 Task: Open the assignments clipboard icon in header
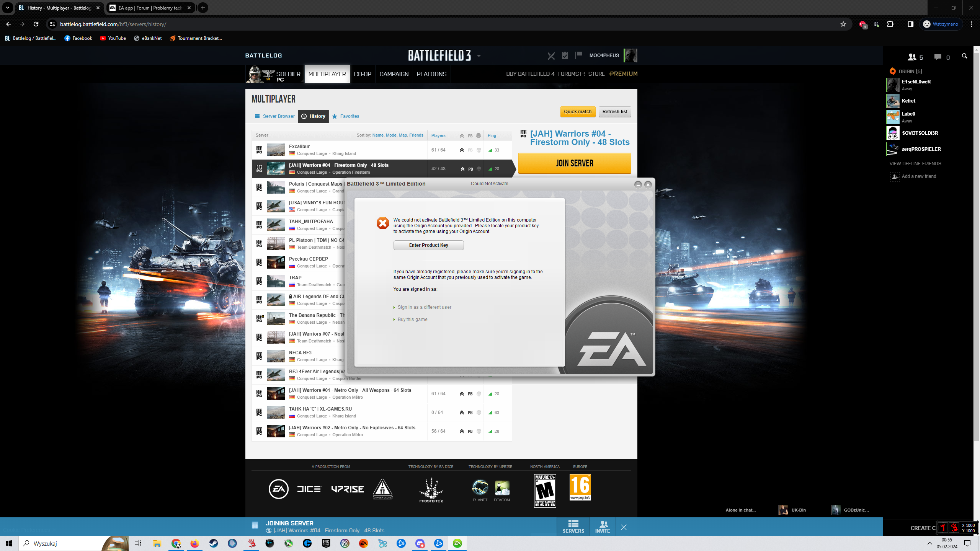click(565, 55)
